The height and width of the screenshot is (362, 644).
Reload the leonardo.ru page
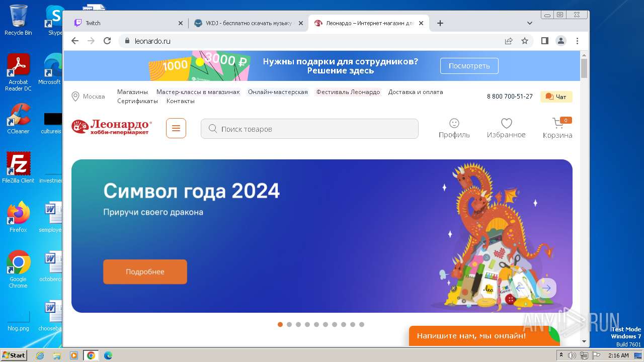coord(107,41)
